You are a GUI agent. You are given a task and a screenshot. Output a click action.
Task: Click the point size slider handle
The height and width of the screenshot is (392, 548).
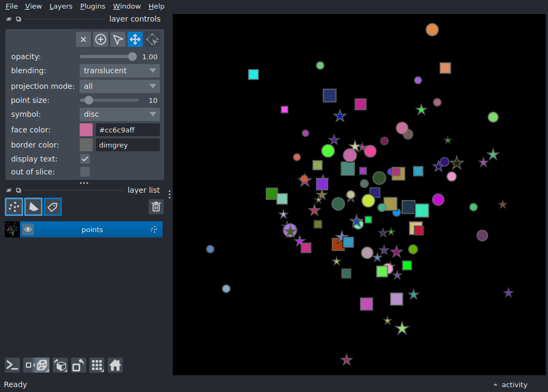click(89, 100)
